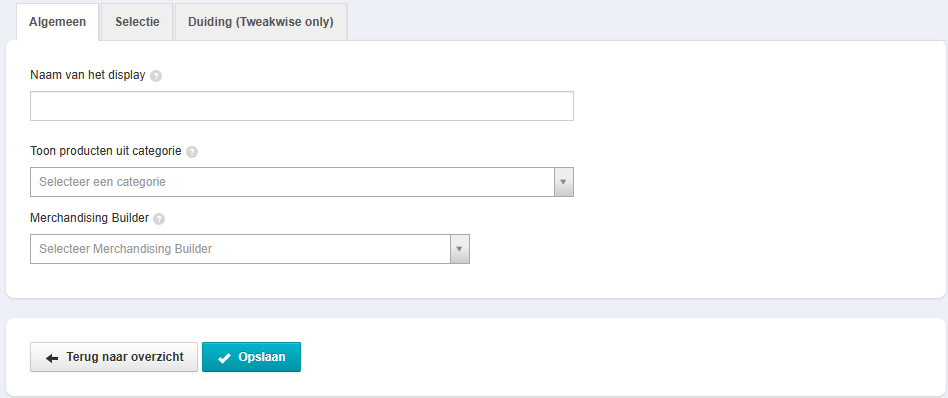Image resolution: width=948 pixels, height=398 pixels.
Task: Select the Algemeen tab
Action: 57,22
